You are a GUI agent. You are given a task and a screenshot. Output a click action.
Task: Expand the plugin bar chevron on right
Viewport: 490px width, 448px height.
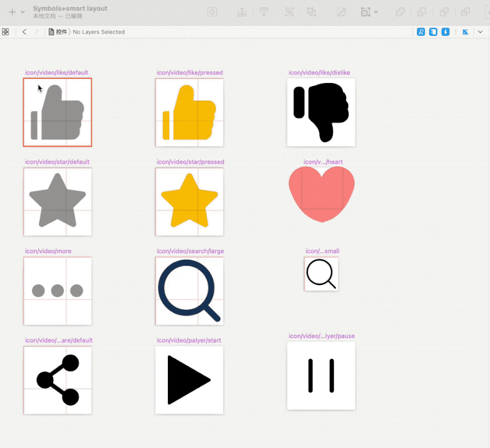pyautogui.click(x=480, y=32)
